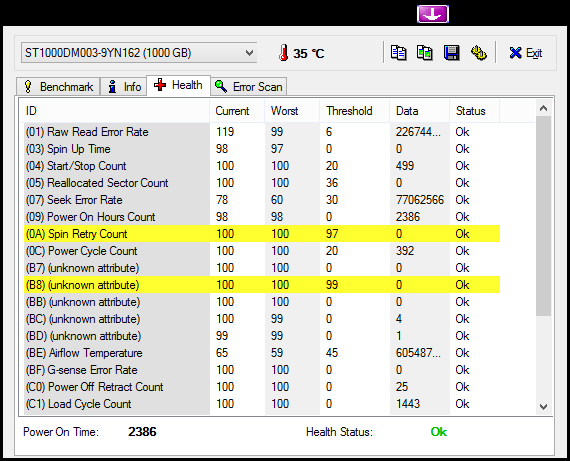570x461 pixels.
Task: Click the Exit button
Action: coord(526,53)
